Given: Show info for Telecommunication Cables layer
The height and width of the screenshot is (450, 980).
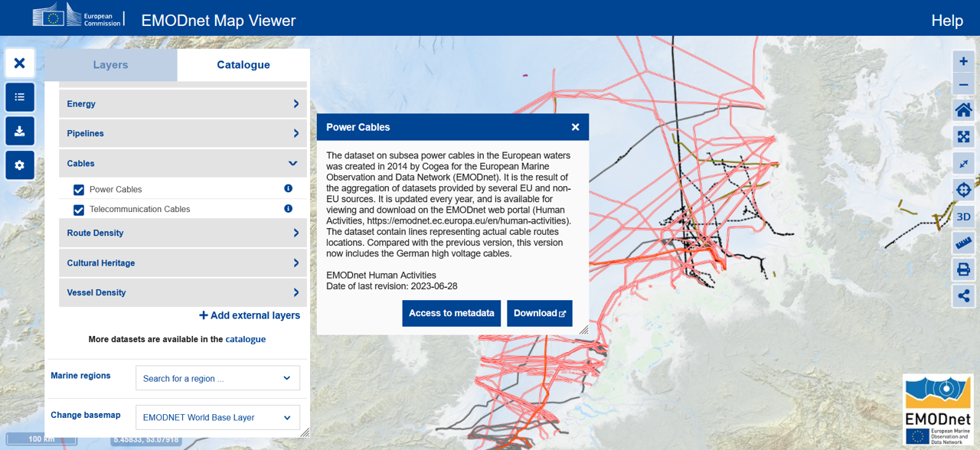Looking at the screenshot, I should point(289,208).
